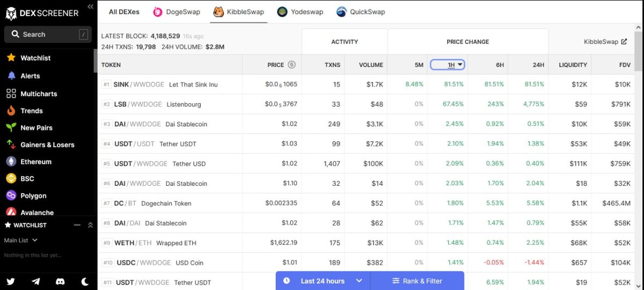Viewport: 644px width, 290px height.
Task: Collapse watchlist panel with up chevrons
Action: [90, 225]
